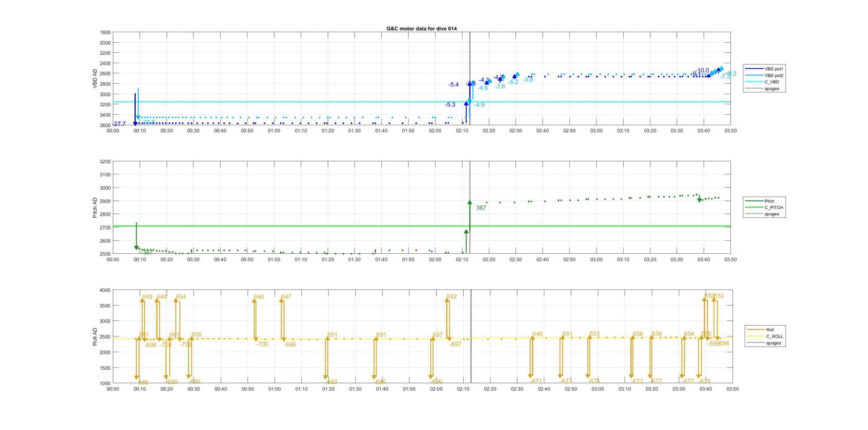Viewport: 868px width, 430px height.
Task: Click the '-4.9' VBD data label
Action: [x=479, y=105]
